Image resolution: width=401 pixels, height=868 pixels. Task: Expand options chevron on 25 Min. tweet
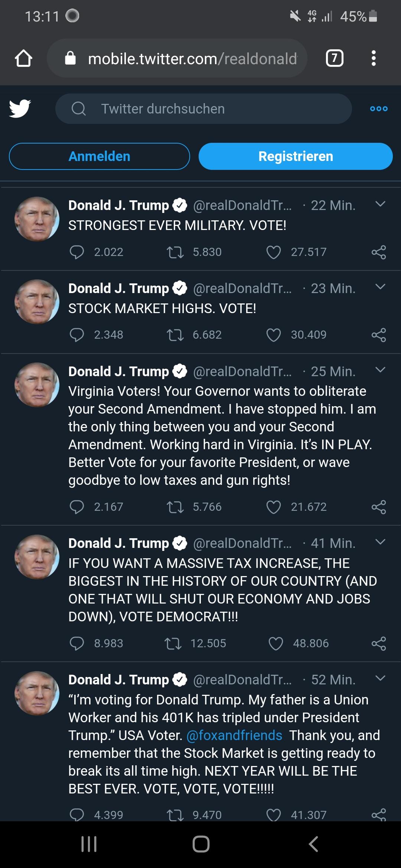point(380,370)
